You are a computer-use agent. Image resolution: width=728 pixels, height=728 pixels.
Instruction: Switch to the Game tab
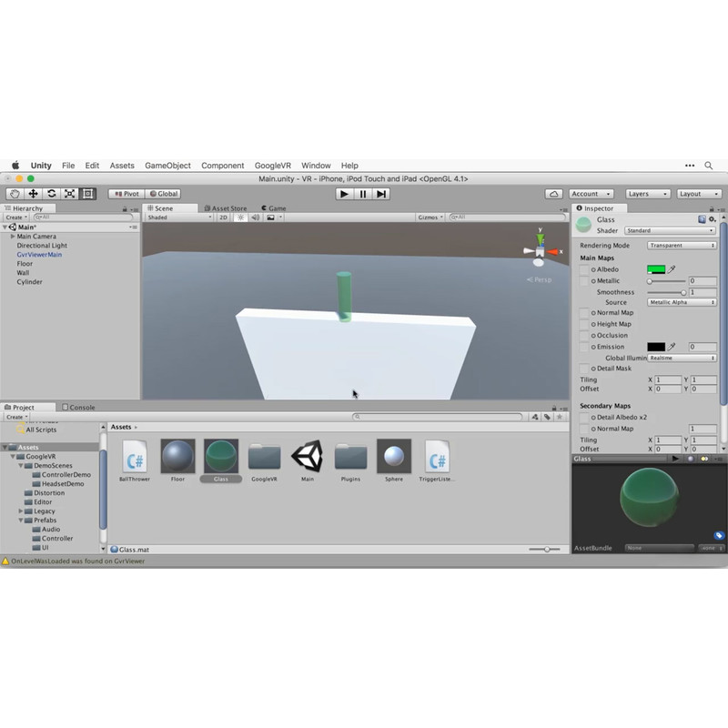(273, 208)
